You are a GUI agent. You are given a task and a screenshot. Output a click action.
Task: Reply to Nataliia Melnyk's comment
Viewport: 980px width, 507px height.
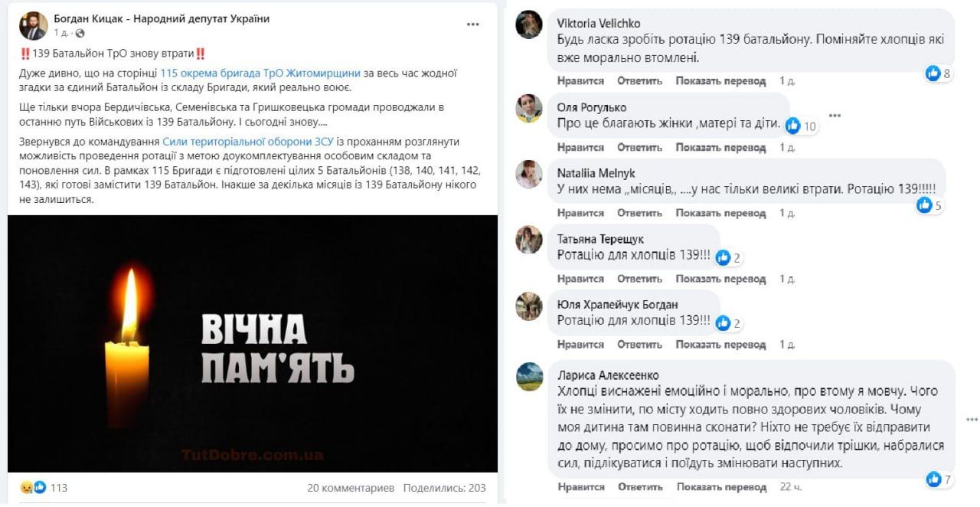[639, 213]
